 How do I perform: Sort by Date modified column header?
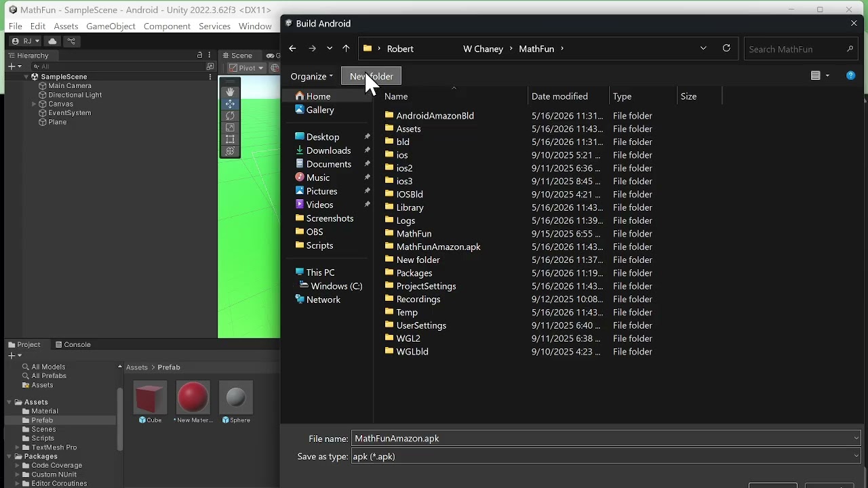(568, 96)
